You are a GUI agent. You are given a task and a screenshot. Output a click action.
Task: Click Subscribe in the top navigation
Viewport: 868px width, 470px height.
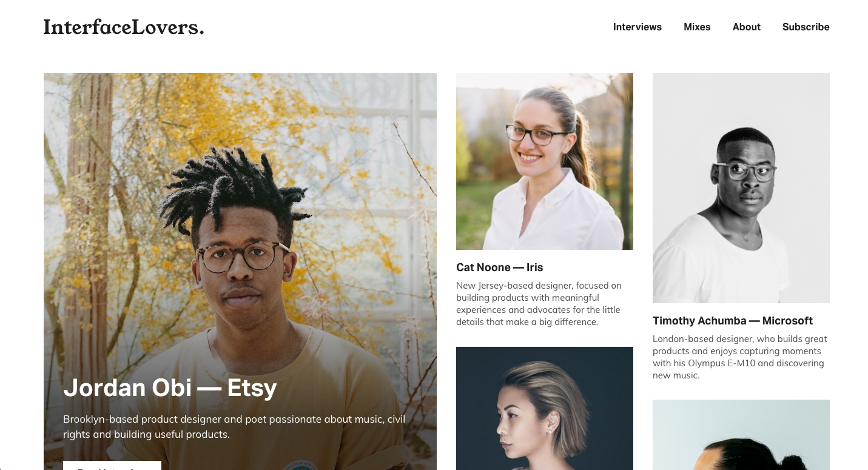pos(806,27)
